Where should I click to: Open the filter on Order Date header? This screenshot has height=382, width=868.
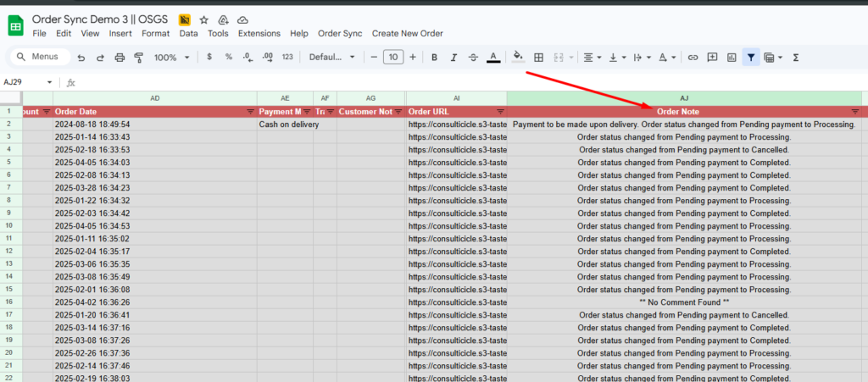[x=250, y=112]
